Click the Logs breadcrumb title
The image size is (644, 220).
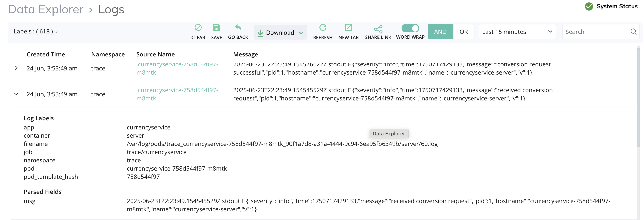[111, 9]
